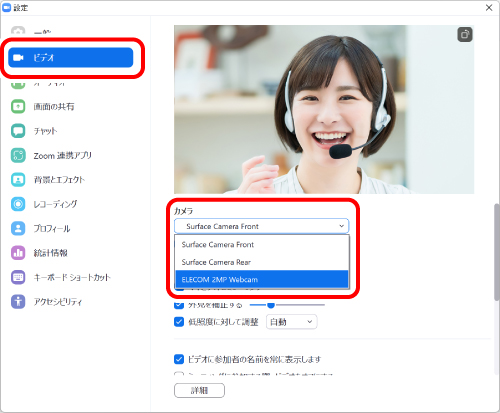Open the 自動 low-light mode dropdown
The image size is (500, 413).
point(291,322)
